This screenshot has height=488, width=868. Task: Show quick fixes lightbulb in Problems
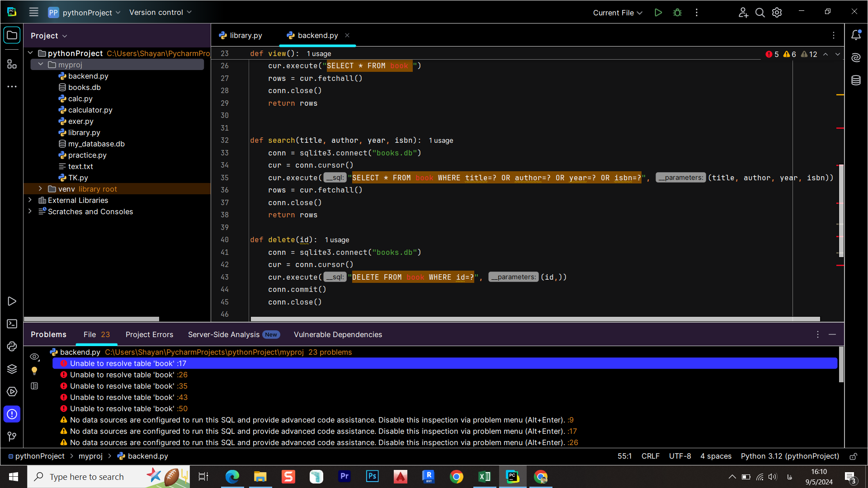34,371
